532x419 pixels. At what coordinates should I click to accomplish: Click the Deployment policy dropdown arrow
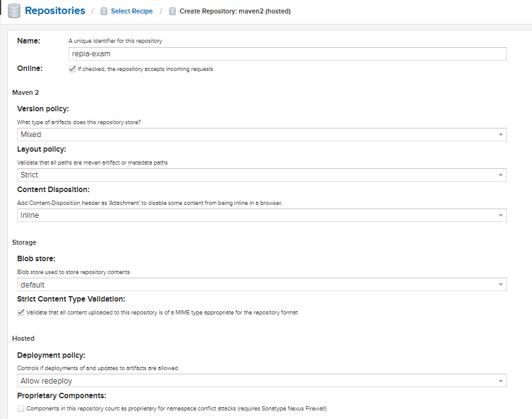coord(501,381)
